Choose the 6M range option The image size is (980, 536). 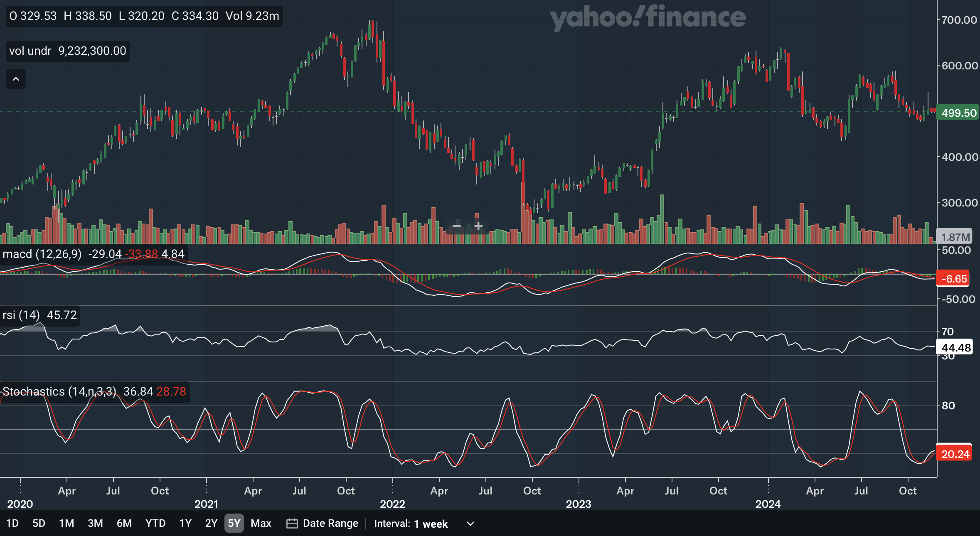124,524
